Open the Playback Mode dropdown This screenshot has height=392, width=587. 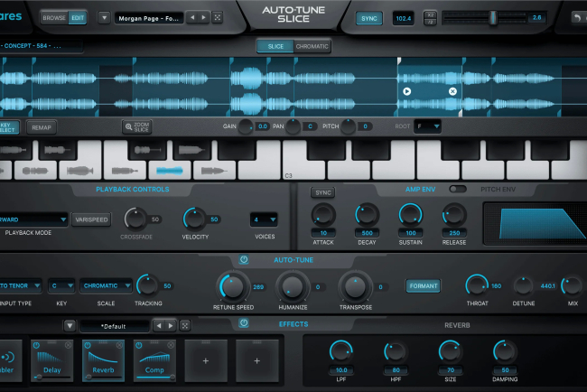pos(33,219)
